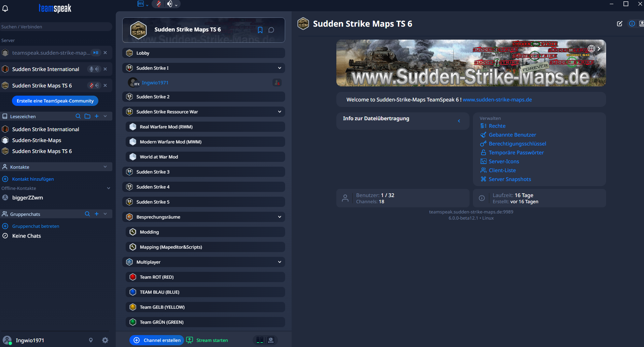
Task: Disconnect from the Sudden Strike International server
Action: (x=105, y=69)
